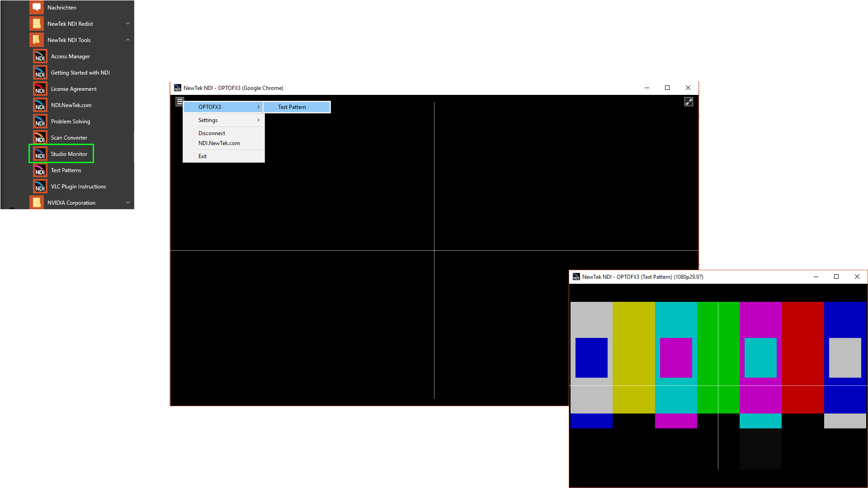Launch Scan Converter NDI icon
Viewport: 868px width, 488px height.
(40, 138)
